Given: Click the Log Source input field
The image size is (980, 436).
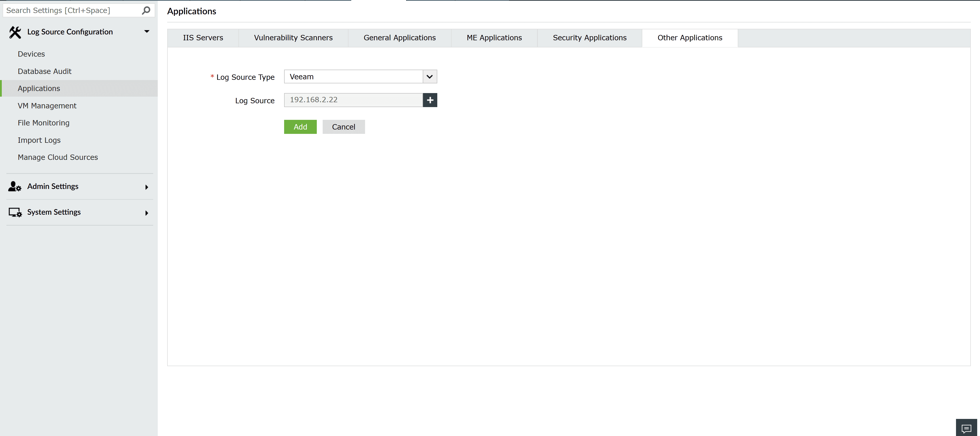Looking at the screenshot, I should point(353,100).
